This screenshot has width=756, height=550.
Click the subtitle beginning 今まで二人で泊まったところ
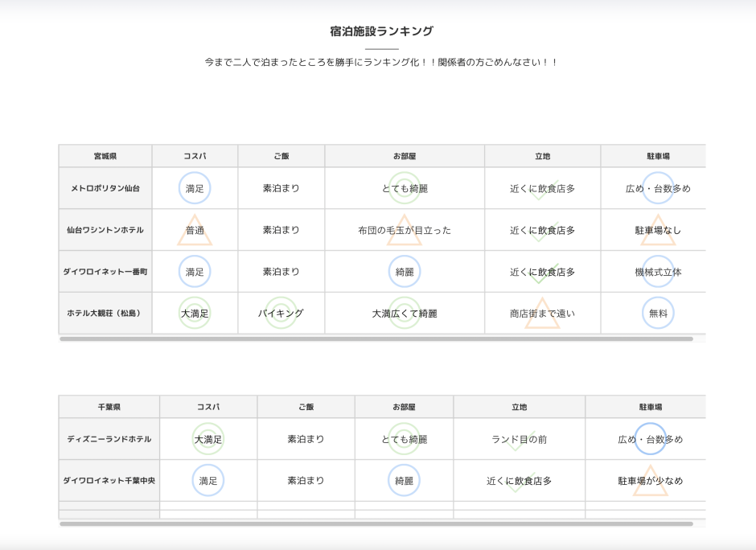tap(381, 62)
